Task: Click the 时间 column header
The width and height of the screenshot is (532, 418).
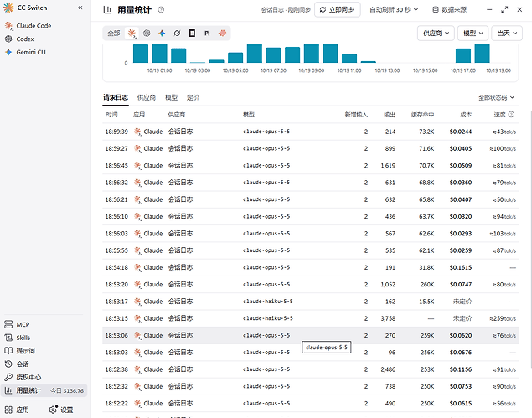Action: [x=112, y=115]
